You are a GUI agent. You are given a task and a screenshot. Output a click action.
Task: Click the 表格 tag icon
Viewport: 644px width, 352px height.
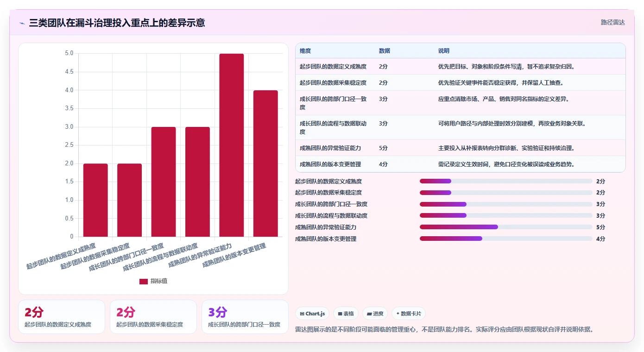click(340, 314)
